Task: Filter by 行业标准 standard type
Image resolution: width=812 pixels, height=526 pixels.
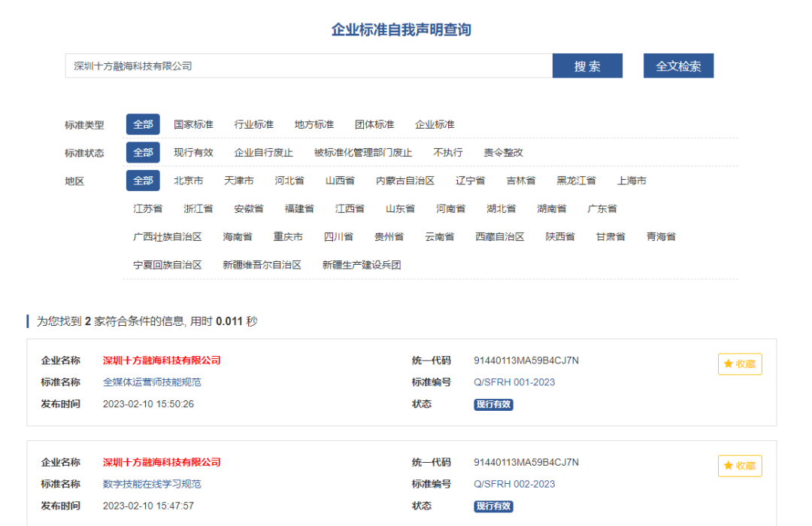Action: 254,124
